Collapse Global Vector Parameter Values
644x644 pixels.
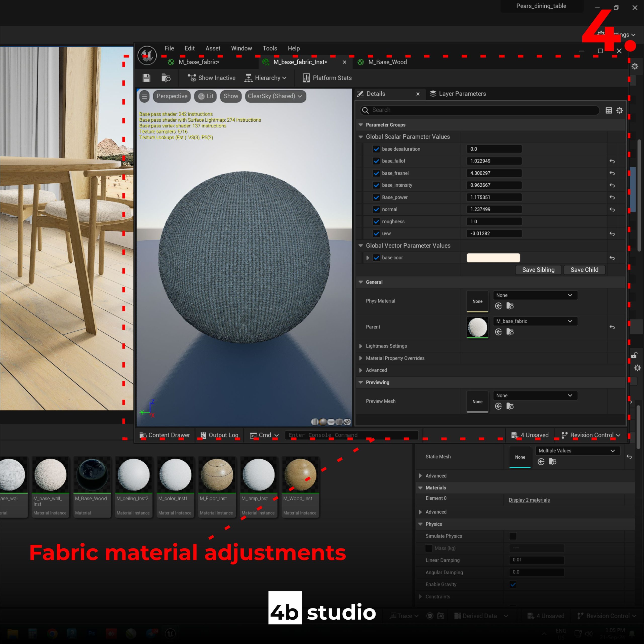[x=361, y=246]
